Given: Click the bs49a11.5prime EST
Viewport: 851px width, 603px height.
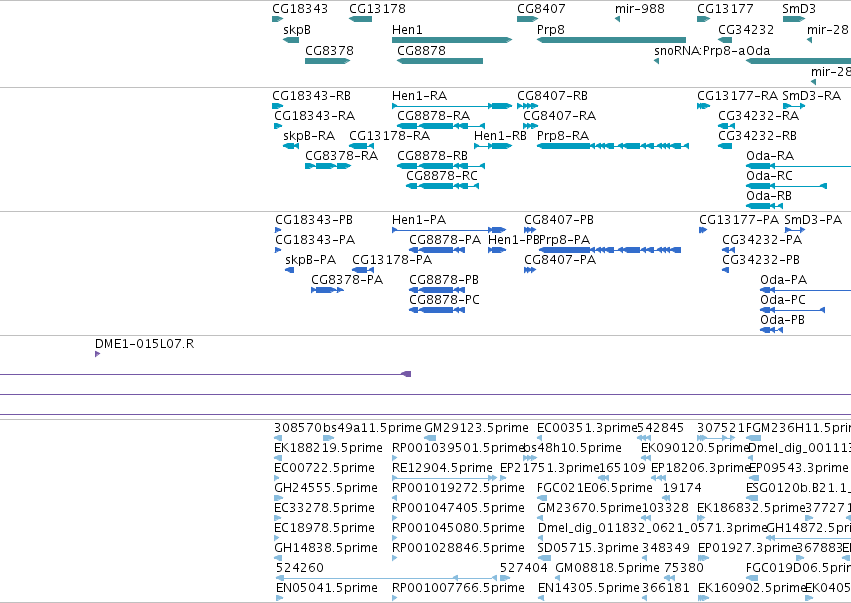Looking at the screenshot, I should (x=329, y=438).
